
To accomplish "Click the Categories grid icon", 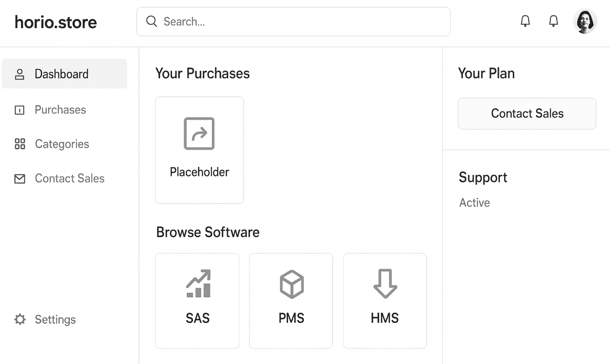I will click(20, 144).
